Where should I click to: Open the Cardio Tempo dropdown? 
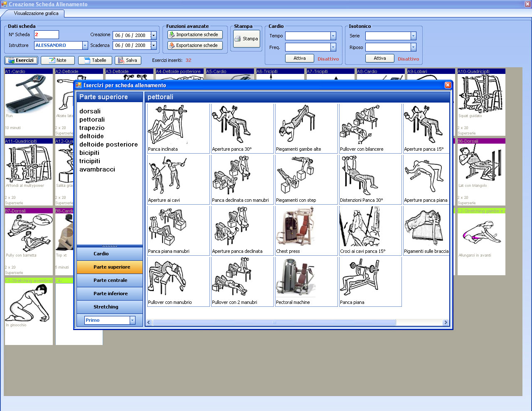coord(333,36)
